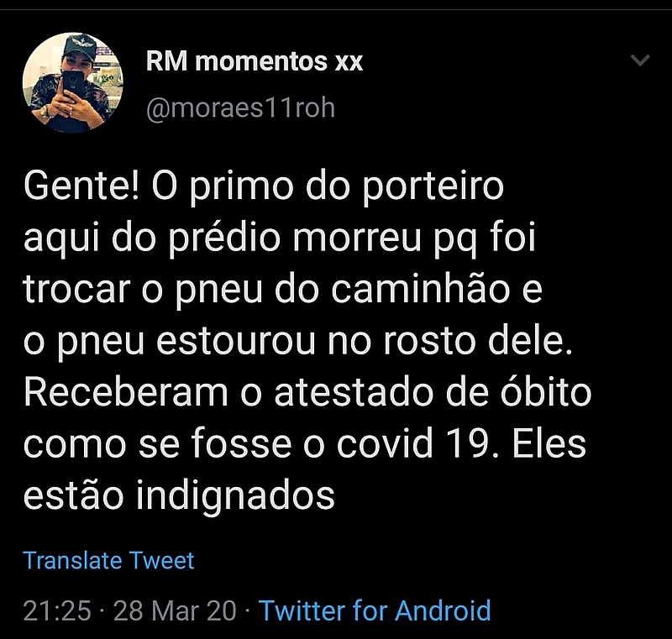Open the RM momentos xx display name
Image resolution: width=672 pixels, height=639 pixels.
click(x=255, y=61)
